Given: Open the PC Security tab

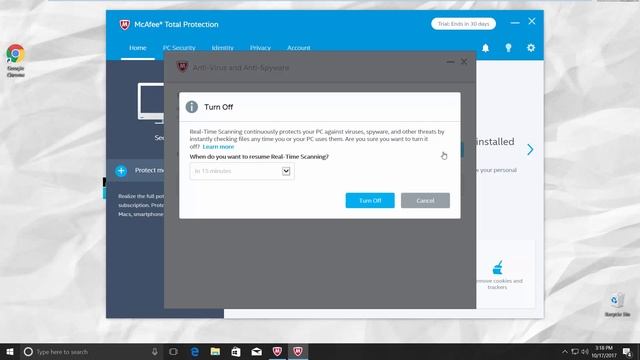Looking at the screenshot, I should pos(179,48).
